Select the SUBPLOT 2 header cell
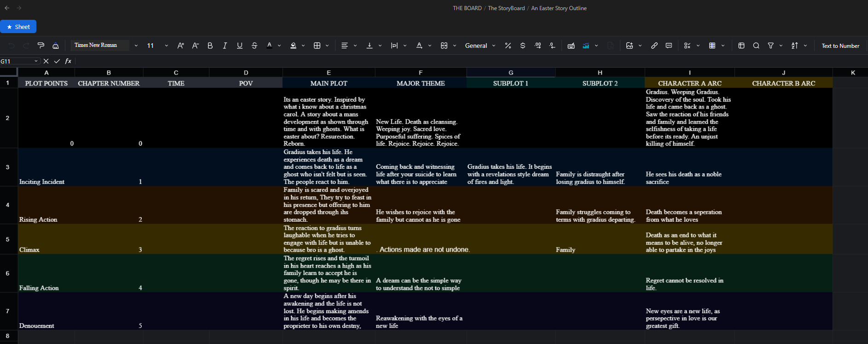Screen dimensions: 868x344 [600, 83]
